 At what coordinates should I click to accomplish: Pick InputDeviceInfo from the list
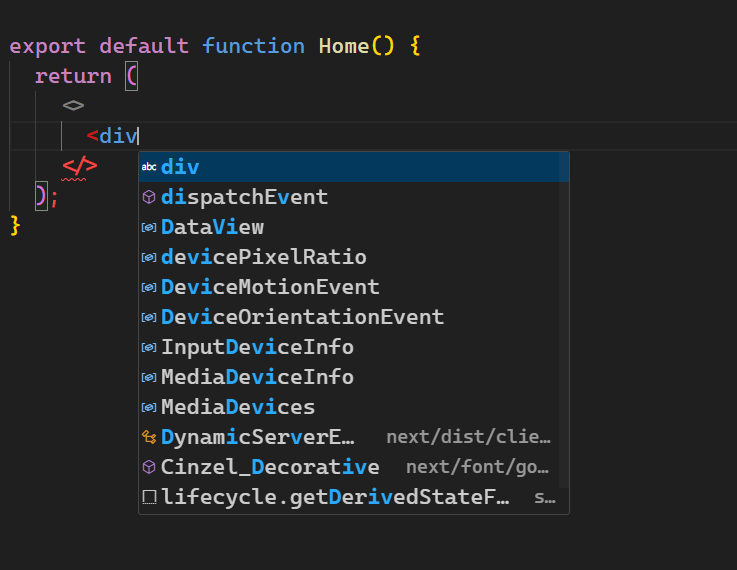tap(353, 347)
